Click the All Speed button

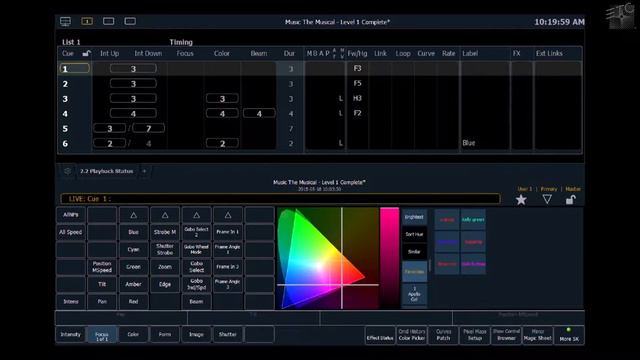pyautogui.click(x=71, y=232)
